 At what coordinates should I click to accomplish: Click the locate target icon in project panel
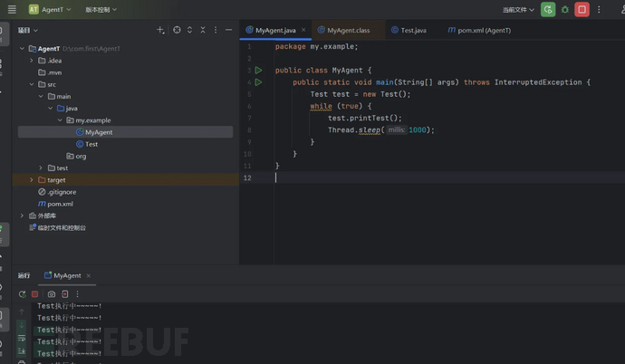tap(177, 30)
